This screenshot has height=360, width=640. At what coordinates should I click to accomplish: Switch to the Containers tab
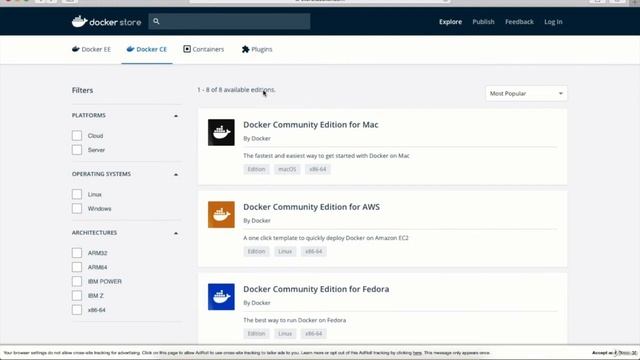click(x=204, y=49)
